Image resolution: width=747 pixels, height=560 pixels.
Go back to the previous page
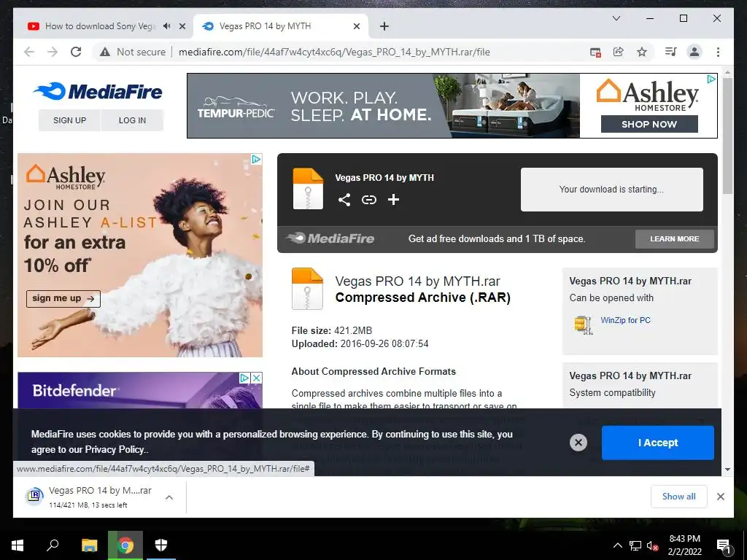(x=29, y=52)
